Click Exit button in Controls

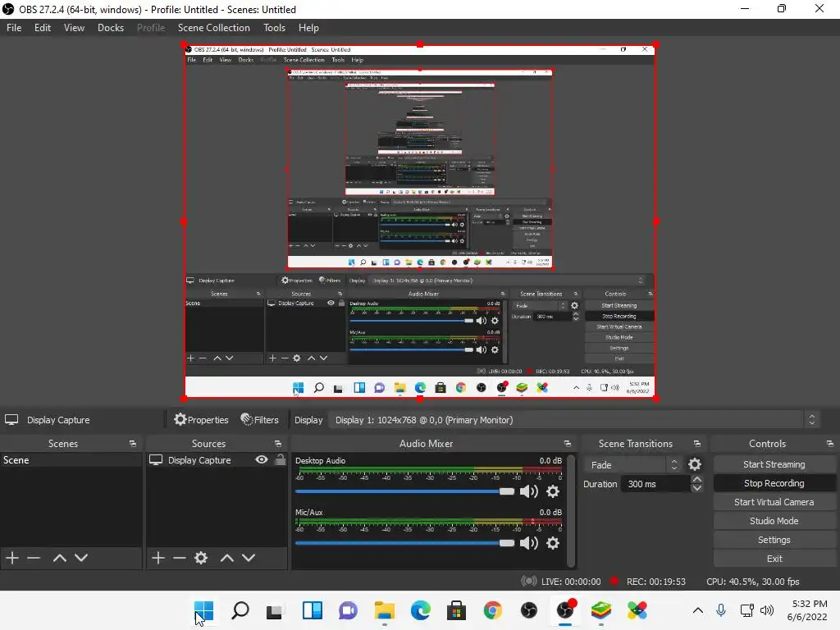pos(774,558)
